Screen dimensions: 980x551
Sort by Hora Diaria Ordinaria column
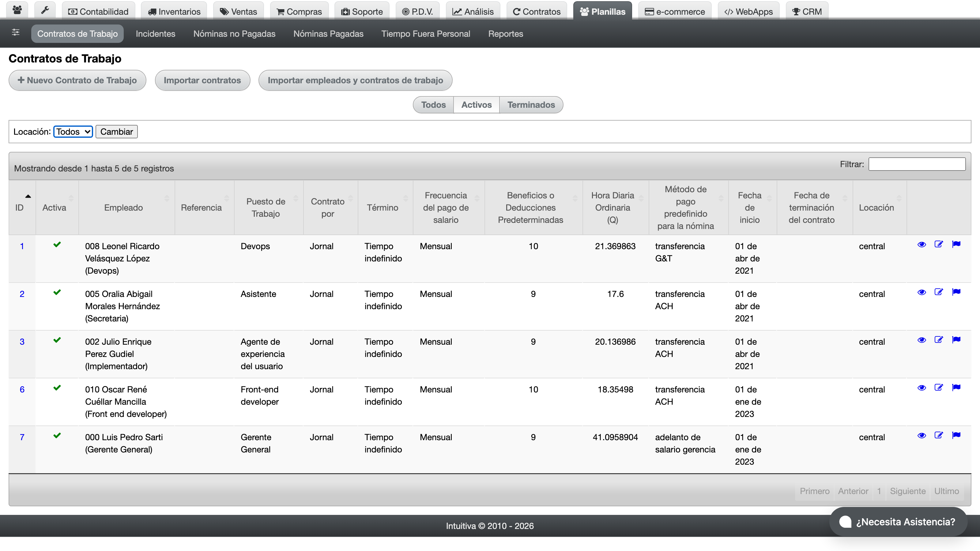[x=616, y=208]
